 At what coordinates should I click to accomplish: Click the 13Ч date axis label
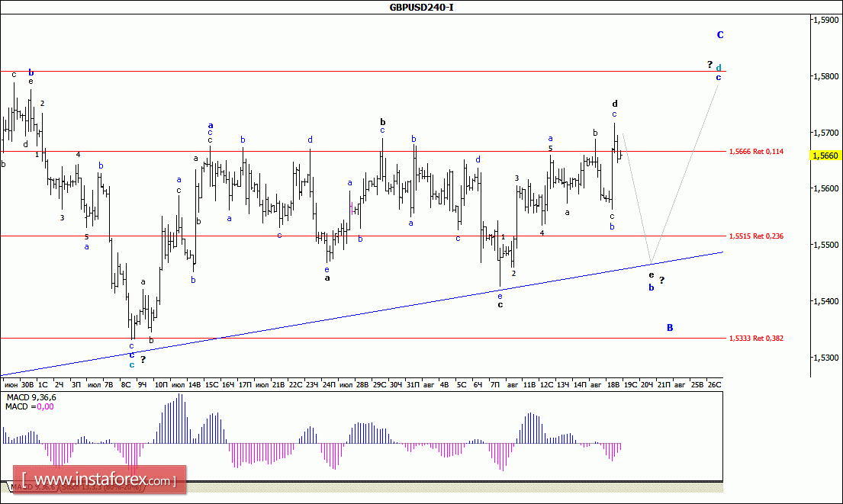tap(563, 385)
